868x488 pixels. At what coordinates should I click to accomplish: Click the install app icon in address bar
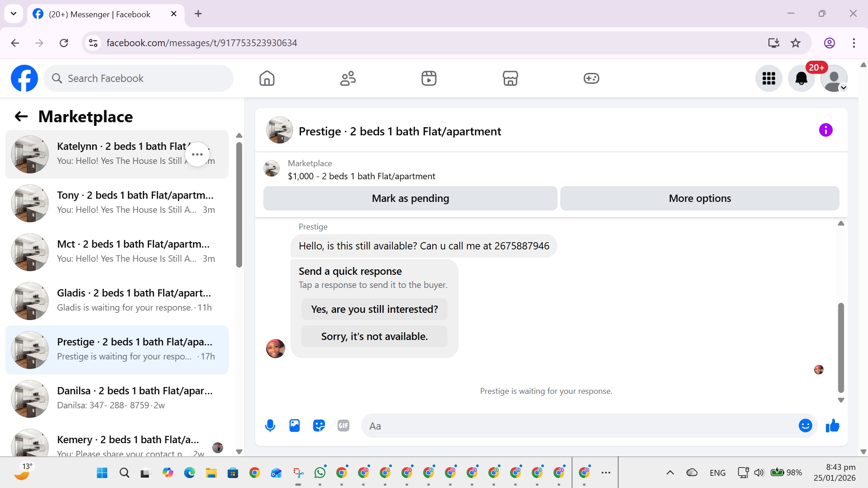coord(773,43)
